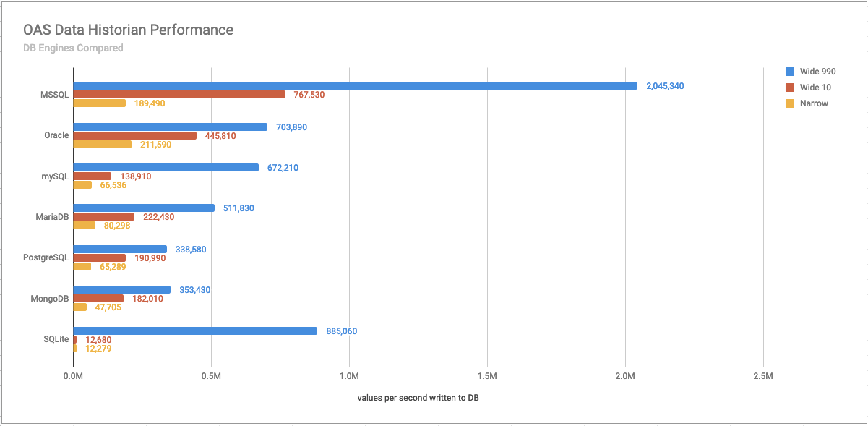Click the 2.5M axis tick label
The width and height of the screenshot is (868, 426).
pos(763,377)
